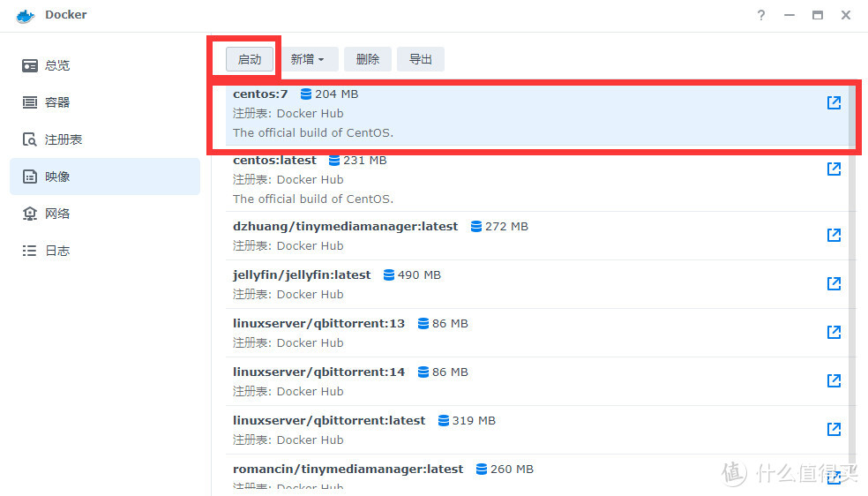Select linuxserver/qbittorrent:latest image name

(x=329, y=421)
